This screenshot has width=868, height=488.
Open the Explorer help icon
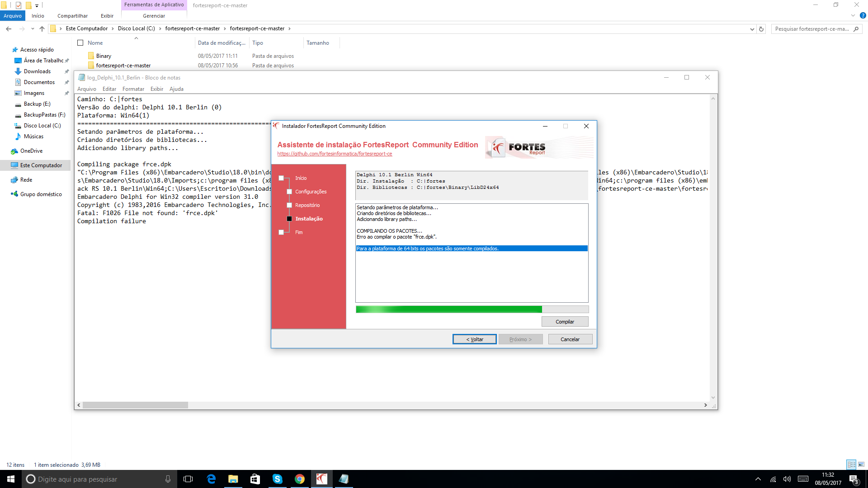tap(863, 15)
